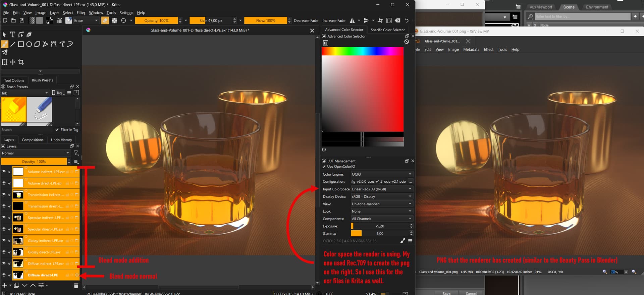Choose the Move tool
Image resolution: width=644 pixels, height=295 pixels.
pos(13,62)
